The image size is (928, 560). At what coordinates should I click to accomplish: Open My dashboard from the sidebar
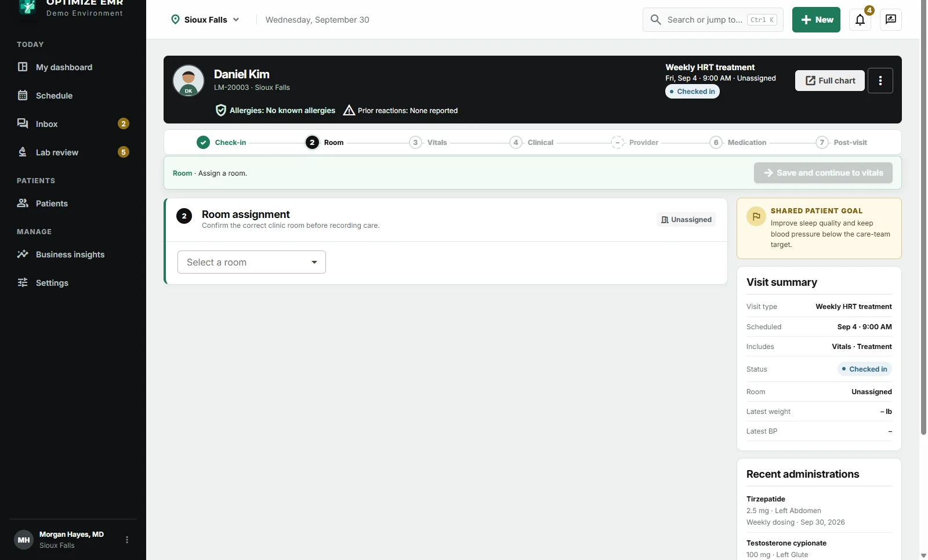click(73, 67)
